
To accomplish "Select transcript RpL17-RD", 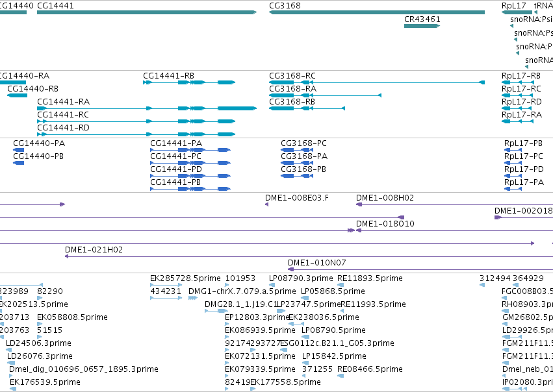I will pos(517,108).
